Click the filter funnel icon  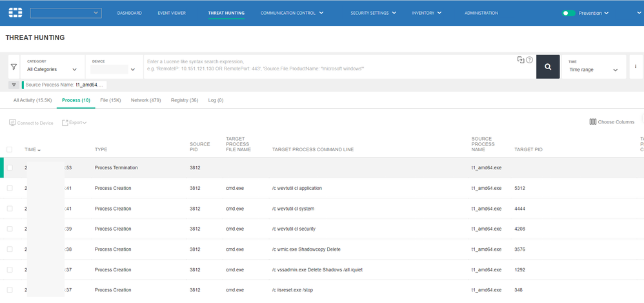14,67
